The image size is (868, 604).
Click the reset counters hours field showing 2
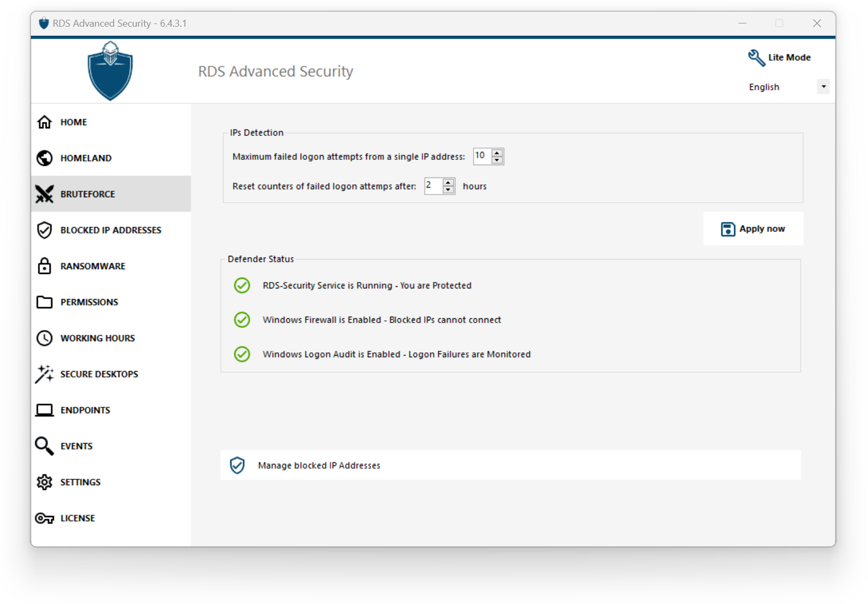pos(433,186)
